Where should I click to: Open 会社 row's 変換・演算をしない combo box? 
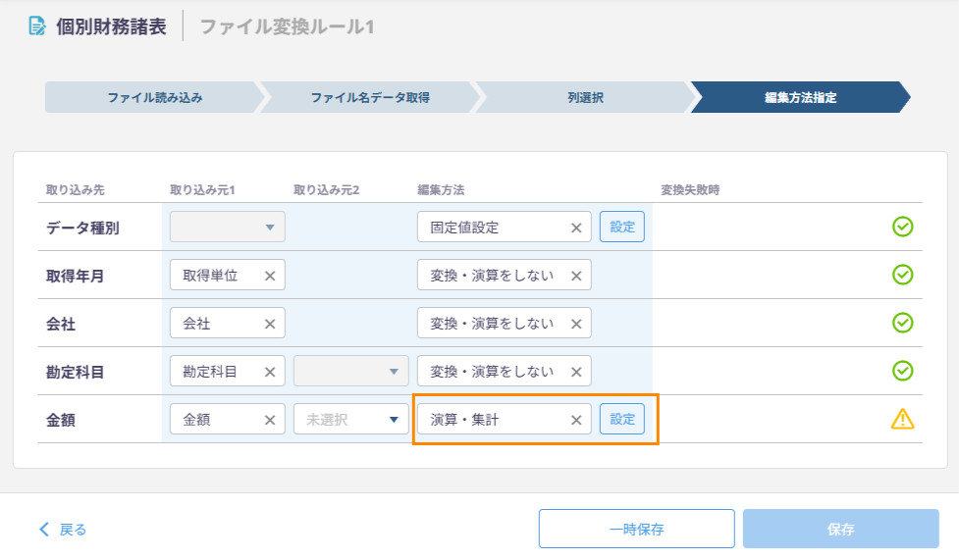coord(504,323)
